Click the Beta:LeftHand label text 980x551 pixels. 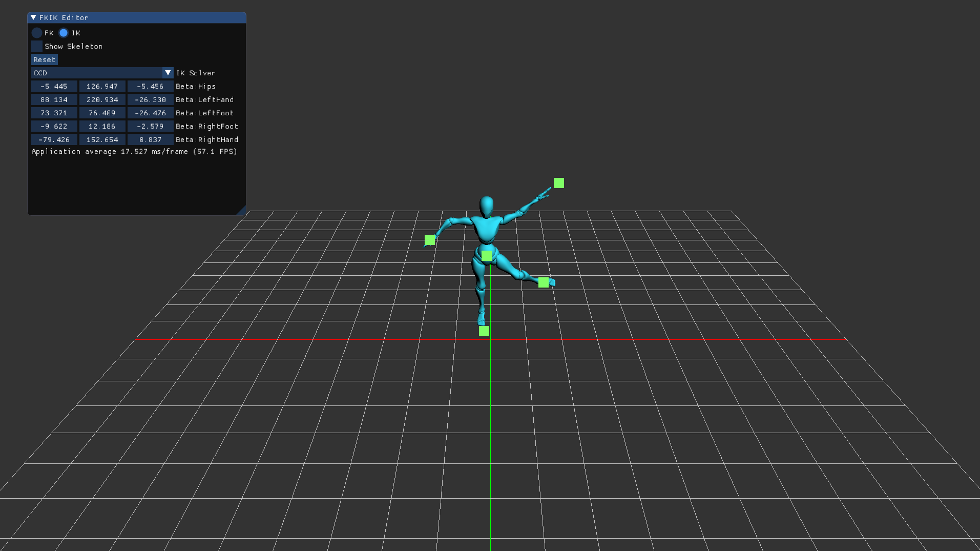point(205,99)
